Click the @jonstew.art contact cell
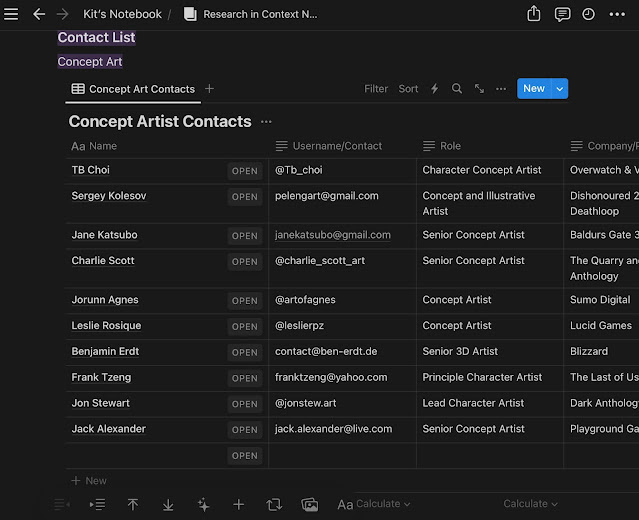 coord(343,404)
